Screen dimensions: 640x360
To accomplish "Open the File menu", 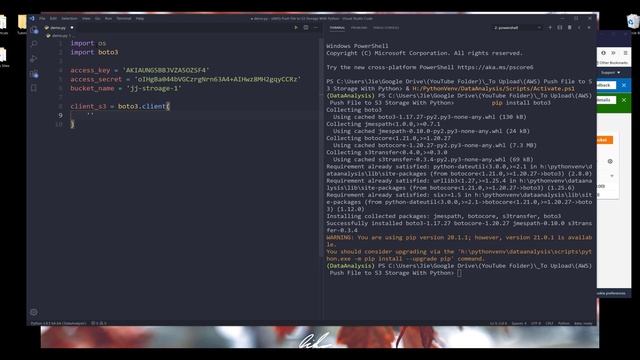I will pos(42,18).
